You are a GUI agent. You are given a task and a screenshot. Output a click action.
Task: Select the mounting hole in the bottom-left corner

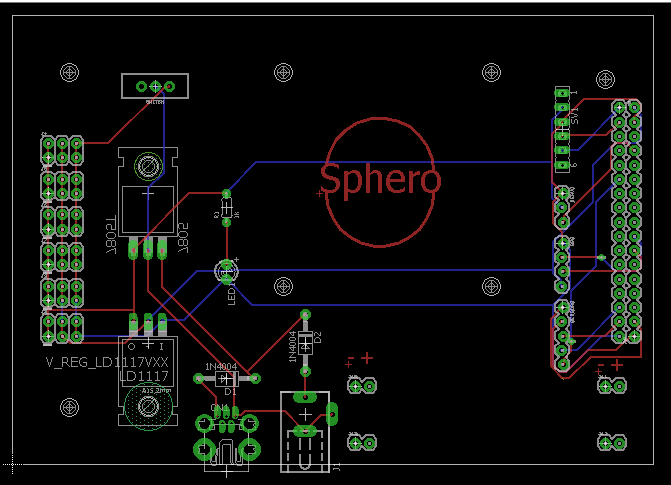(x=69, y=407)
